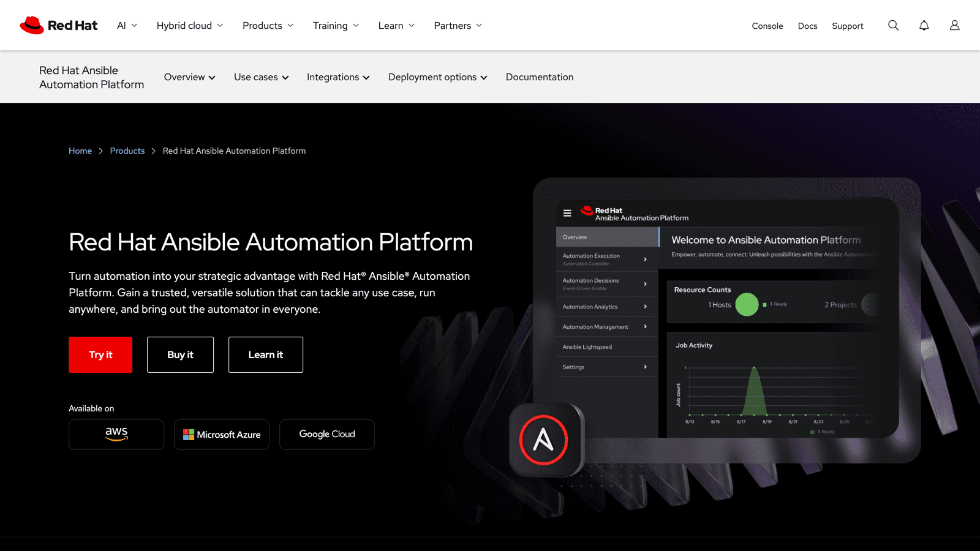
Task: Expand Automation Analytics in dashboard sidebar
Action: point(607,307)
